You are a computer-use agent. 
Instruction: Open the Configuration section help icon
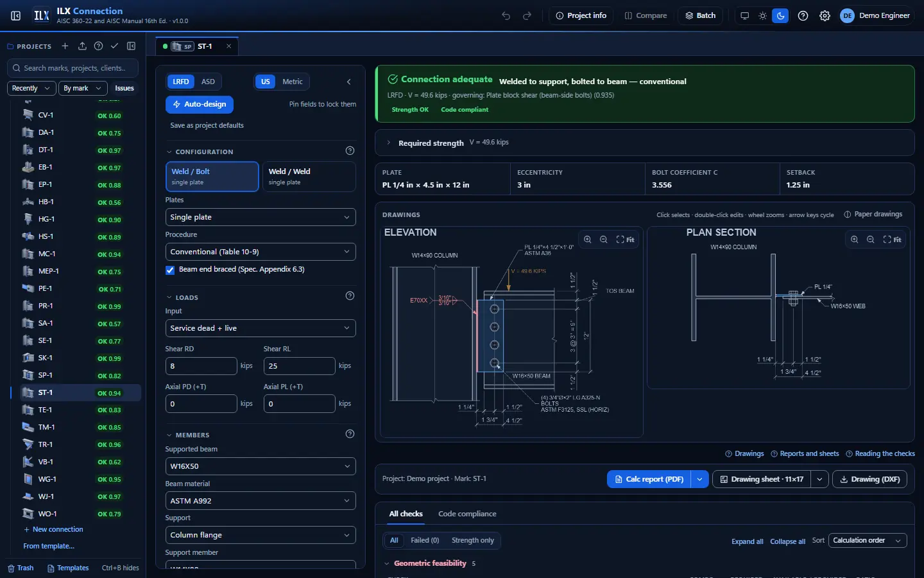[x=350, y=151]
